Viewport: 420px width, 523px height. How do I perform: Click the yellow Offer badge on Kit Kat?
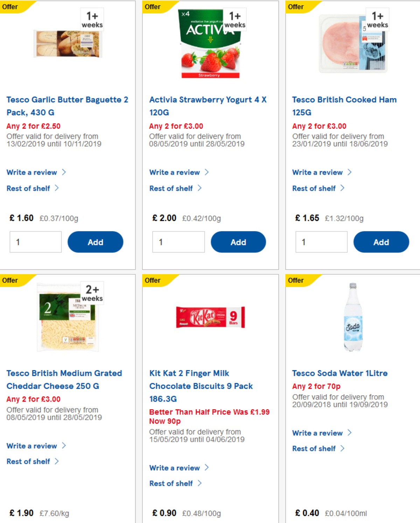click(x=153, y=280)
